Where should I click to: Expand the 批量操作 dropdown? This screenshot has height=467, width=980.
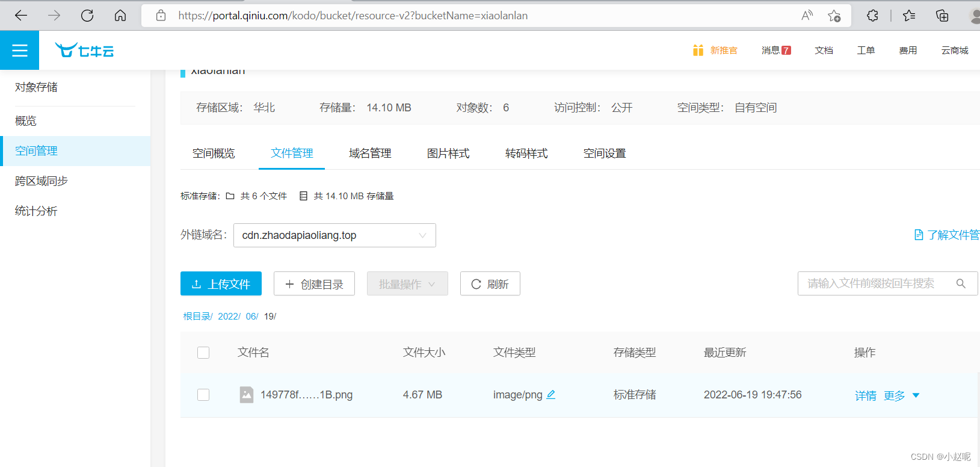407,284
